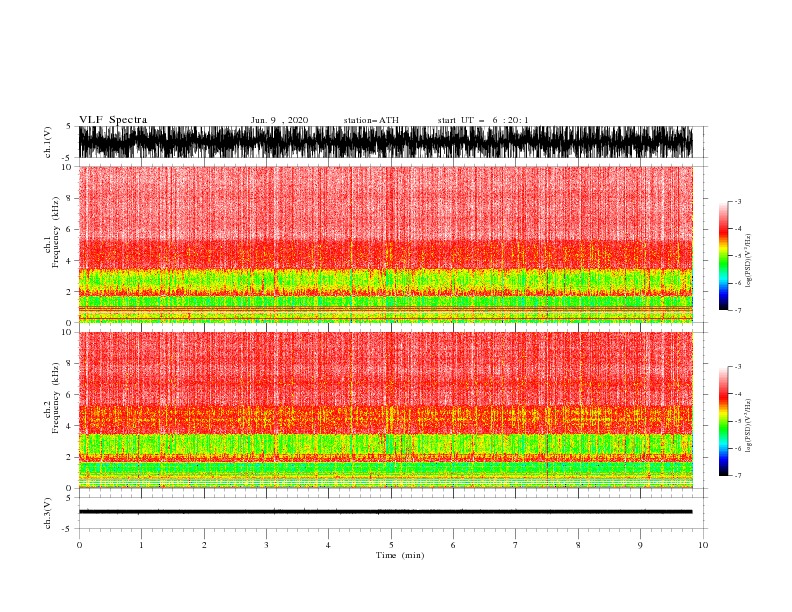Click the ch.2 color bar label 'log(PSD)(V²/Hz)'
Screen dimensions: 792x612
(748, 426)
